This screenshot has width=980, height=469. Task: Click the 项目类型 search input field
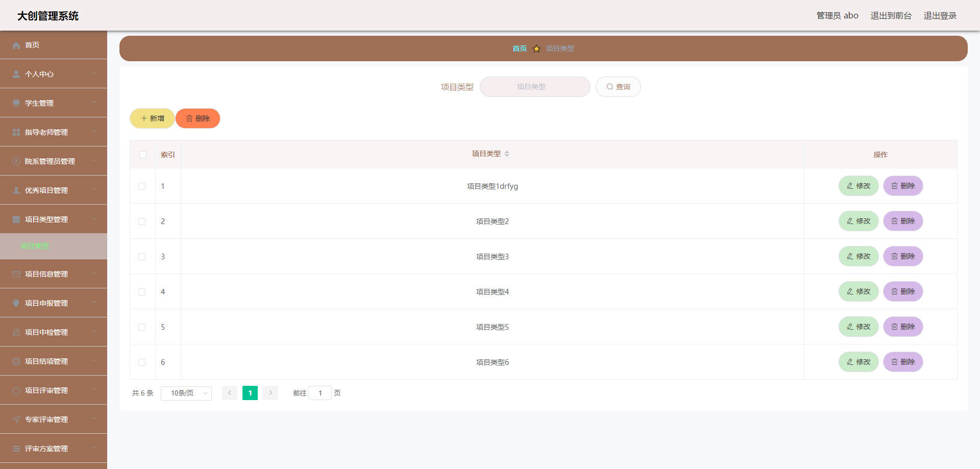coord(535,87)
